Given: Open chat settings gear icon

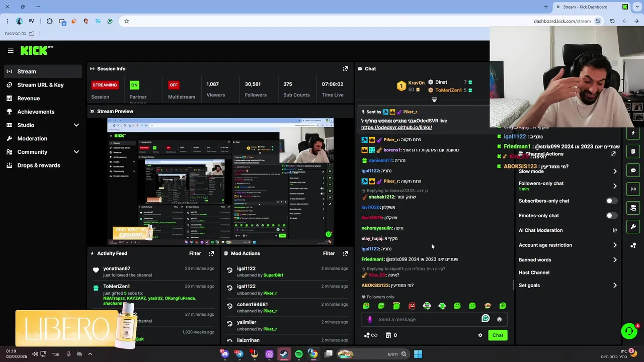Looking at the screenshot, I should tap(480, 335).
